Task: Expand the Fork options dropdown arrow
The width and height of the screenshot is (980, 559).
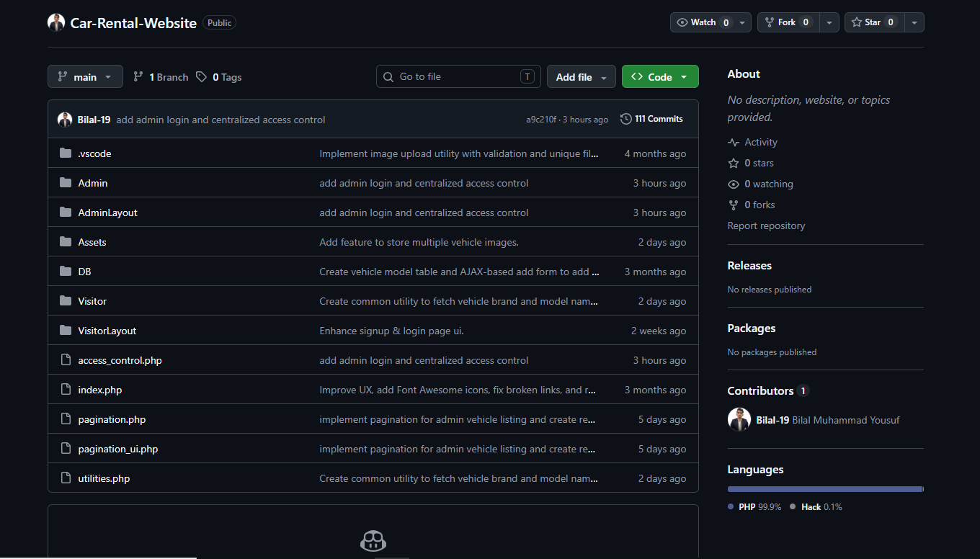Action: [829, 22]
